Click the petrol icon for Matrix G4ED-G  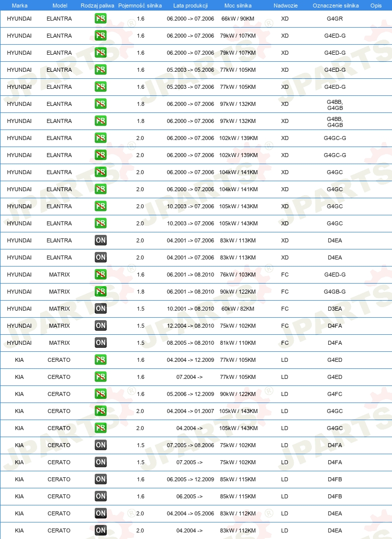tap(101, 275)
